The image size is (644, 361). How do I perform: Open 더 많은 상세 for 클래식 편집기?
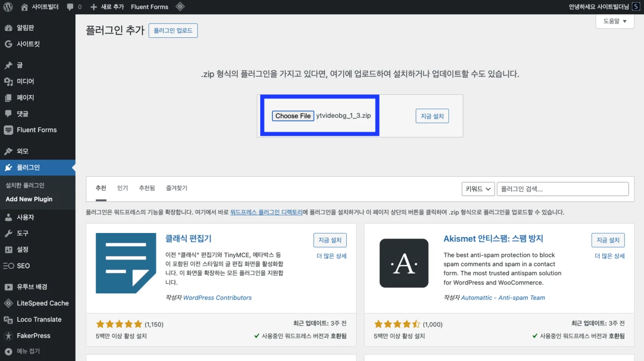click(x=332, y=256)
